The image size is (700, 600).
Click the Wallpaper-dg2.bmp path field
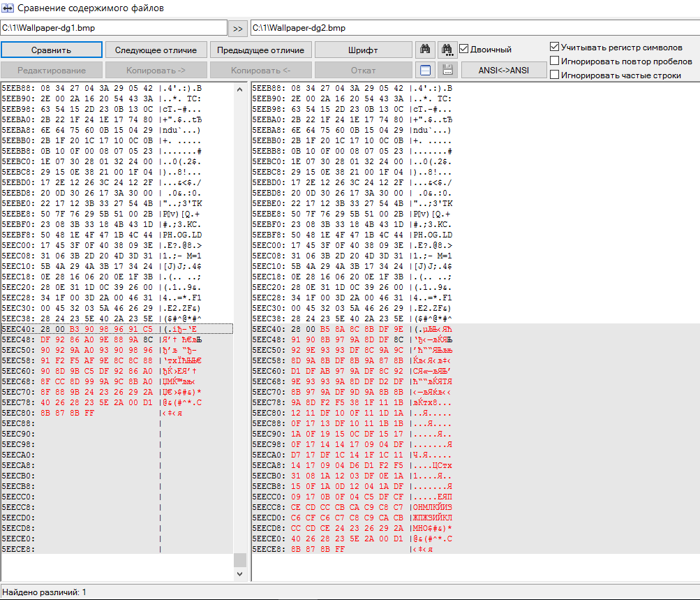point(473,28)
